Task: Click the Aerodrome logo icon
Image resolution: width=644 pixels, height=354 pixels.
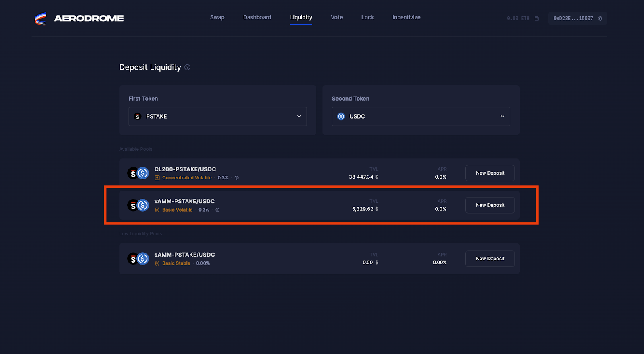Action: coord(40,19)
